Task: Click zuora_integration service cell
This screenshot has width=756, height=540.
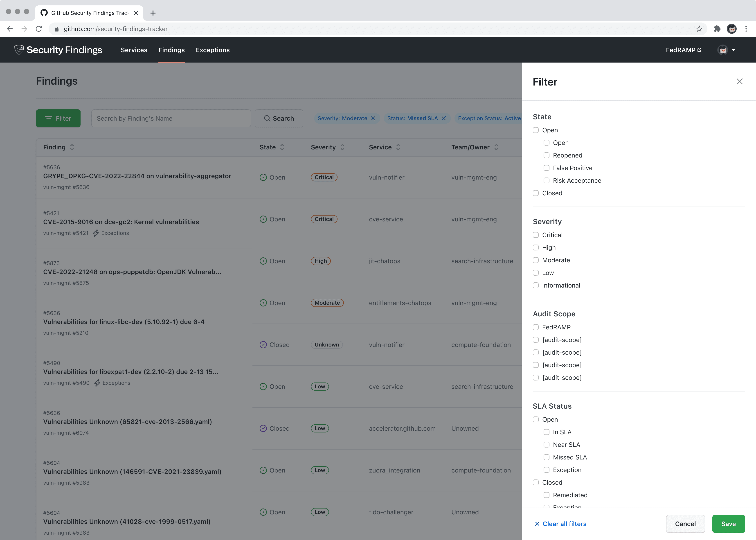Action: tap(394, 470)
